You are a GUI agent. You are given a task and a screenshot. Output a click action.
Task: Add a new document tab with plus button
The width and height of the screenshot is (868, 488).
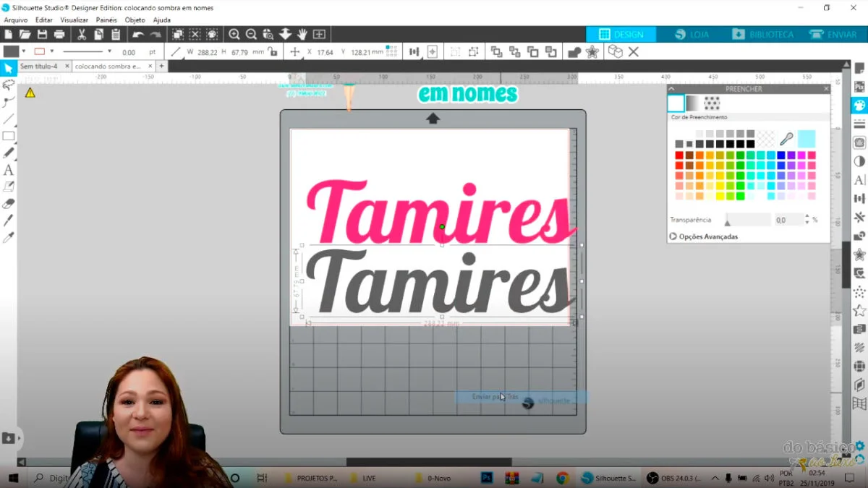click(x=162, y=66)
